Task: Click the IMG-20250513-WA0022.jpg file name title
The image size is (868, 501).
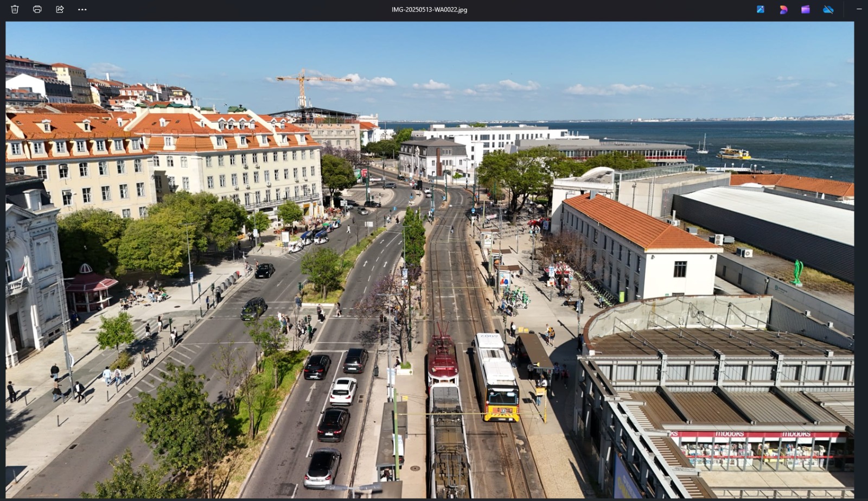Action: pos(429,10)
